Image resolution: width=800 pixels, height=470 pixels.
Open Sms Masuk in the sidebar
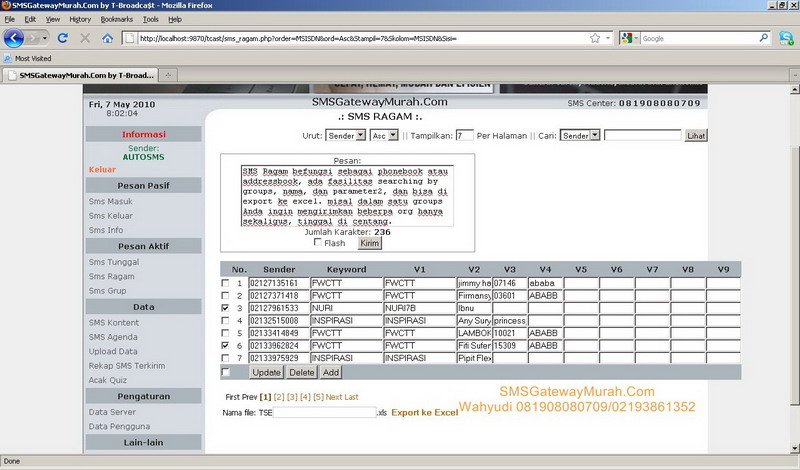pyautogui.click(x=110, y=201)
